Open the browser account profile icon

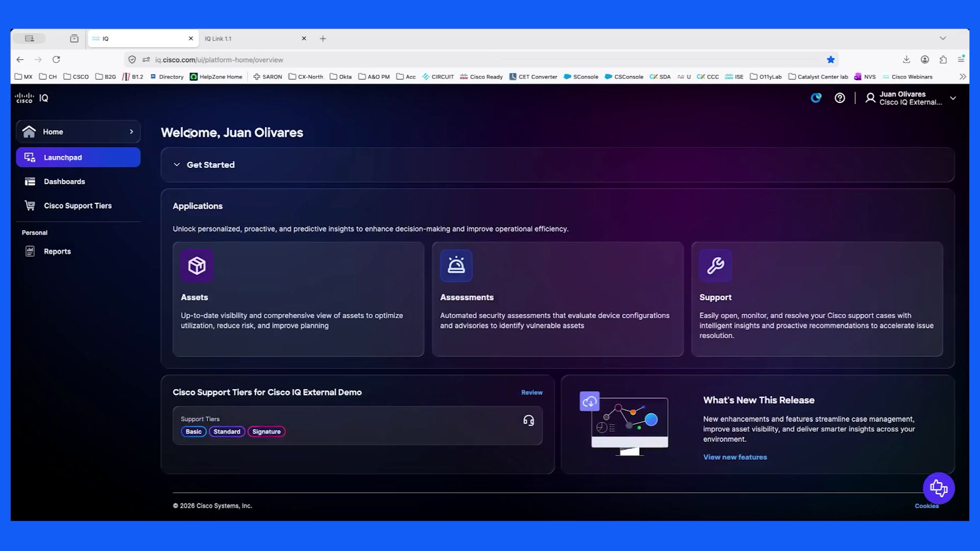925,60
